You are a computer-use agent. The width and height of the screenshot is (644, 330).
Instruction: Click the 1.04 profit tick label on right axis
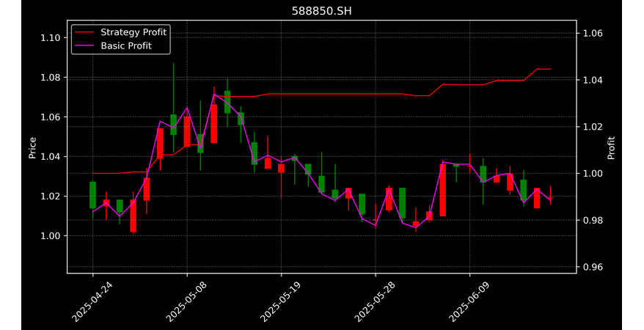pos(593,80)
